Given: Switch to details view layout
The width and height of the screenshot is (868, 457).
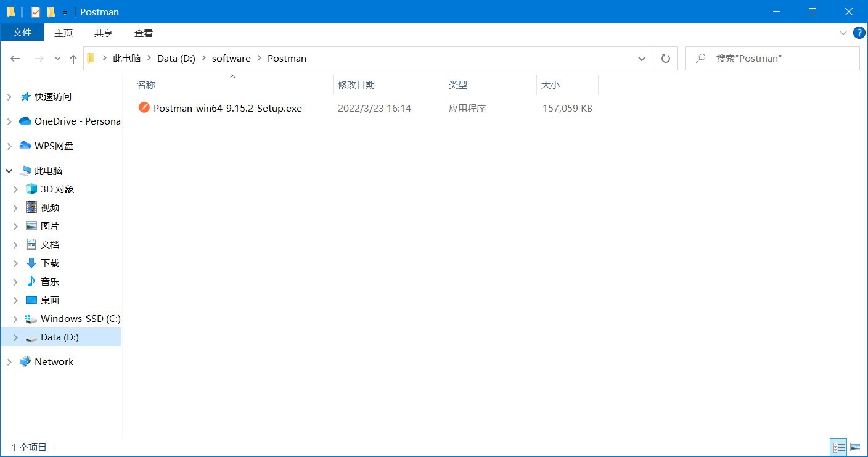Looking at the screenshot, I should [839, 447].
